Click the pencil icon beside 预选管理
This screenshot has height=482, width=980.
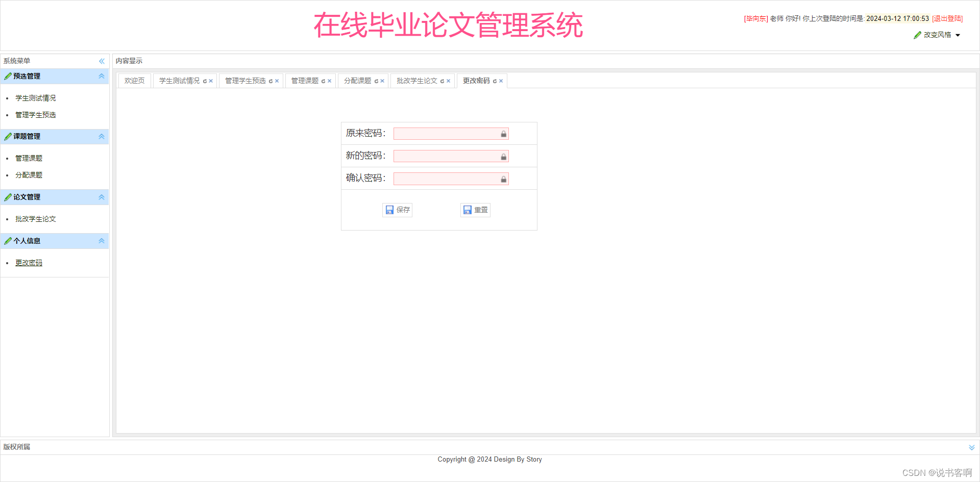pos(8,76)
